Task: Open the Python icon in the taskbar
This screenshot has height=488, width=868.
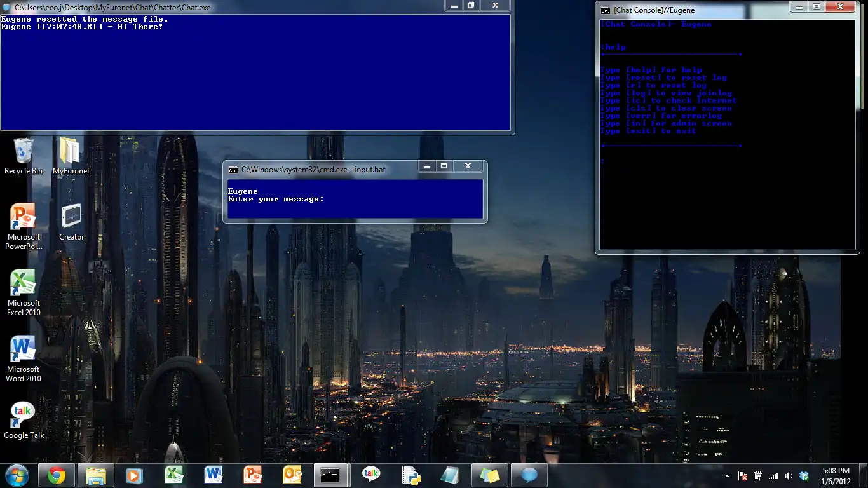Action: coord(410,475)
